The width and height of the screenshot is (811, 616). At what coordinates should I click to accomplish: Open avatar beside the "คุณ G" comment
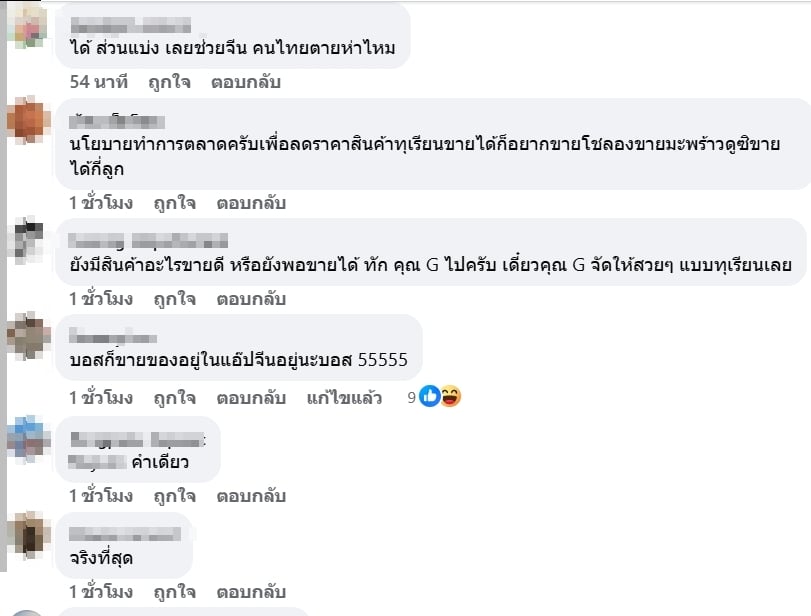point(28,240)
